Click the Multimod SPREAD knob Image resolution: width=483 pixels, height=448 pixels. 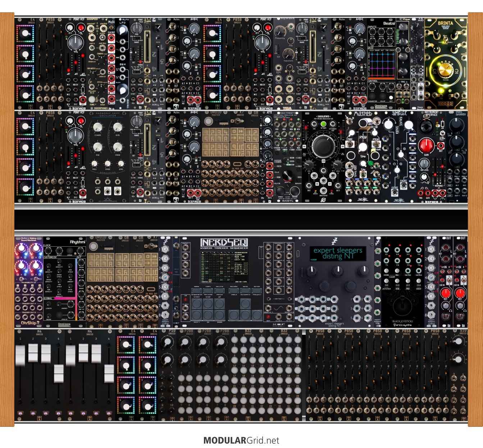(363, 147)
